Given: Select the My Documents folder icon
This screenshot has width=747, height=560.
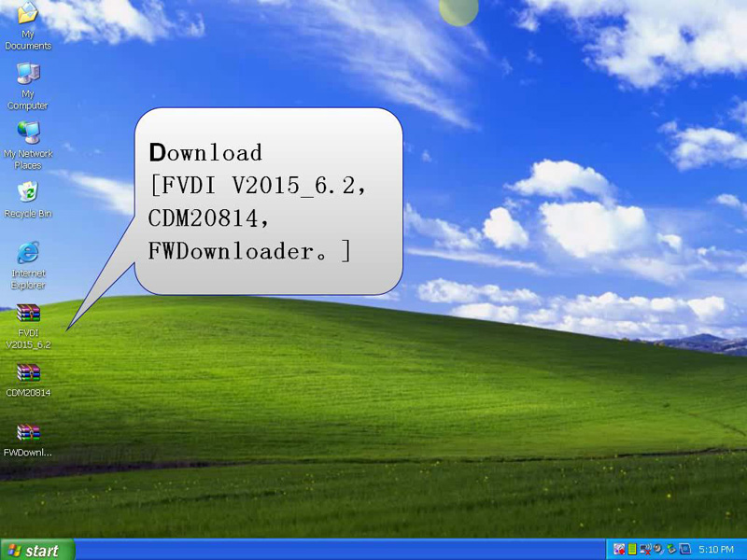Looking at the screenshot, I should pos(28,15).
